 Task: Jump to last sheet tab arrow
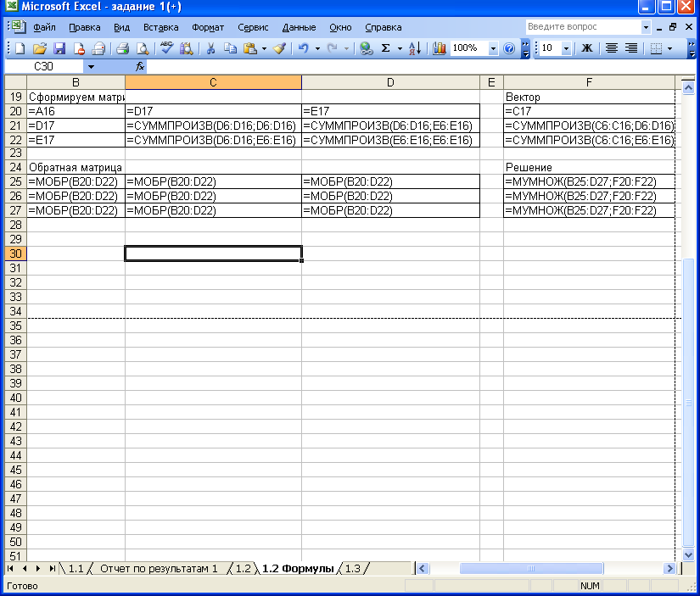point(53,568)
